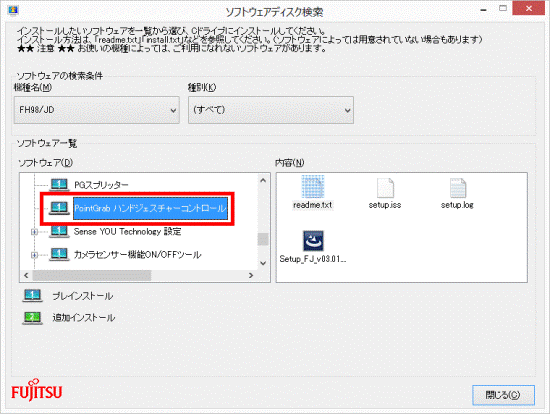Click the laptop icon beside PGスプリッター
This screenshot has width=550, height=414.
click(x=59, y=185)
